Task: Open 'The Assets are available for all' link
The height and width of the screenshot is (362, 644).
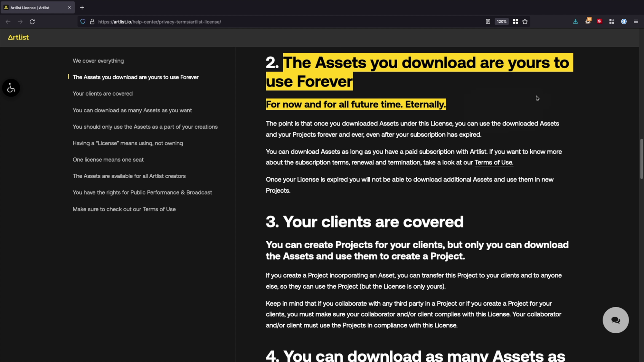Action: pos(129,176)
